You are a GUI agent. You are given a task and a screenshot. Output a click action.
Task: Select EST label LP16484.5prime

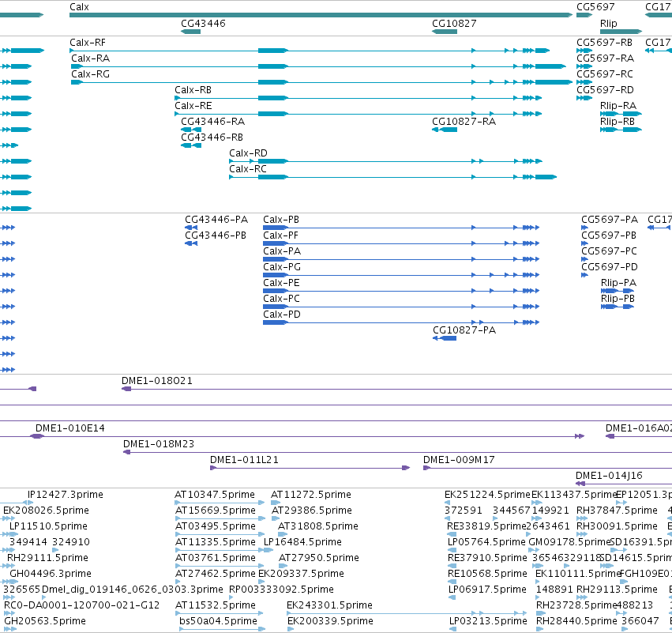302,542
